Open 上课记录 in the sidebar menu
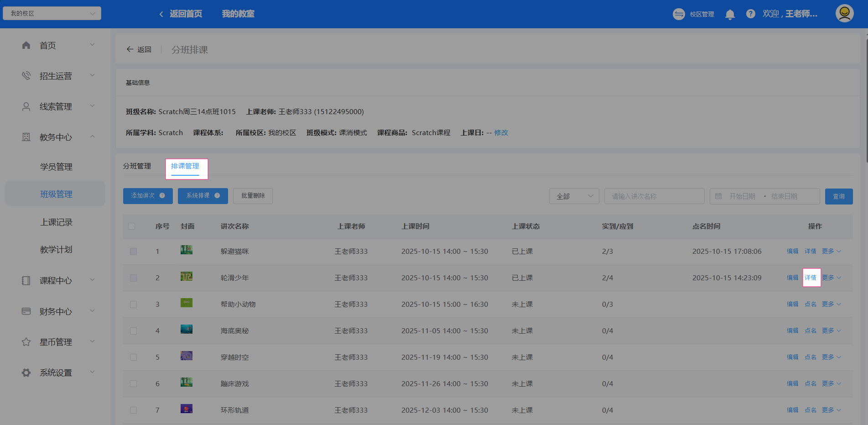Image resolution: width=868 pixels, height=425 pixels. [x=56, y=222]
